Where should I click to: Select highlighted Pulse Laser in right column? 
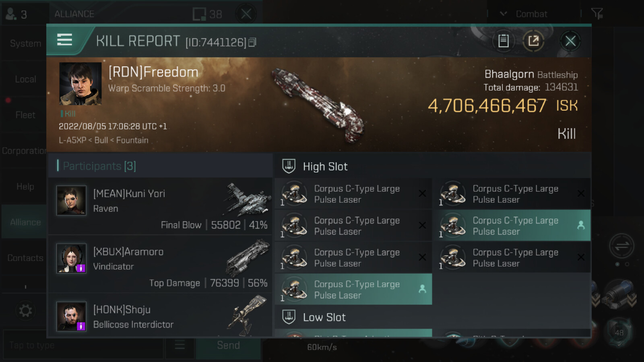(x=512, y=226)
